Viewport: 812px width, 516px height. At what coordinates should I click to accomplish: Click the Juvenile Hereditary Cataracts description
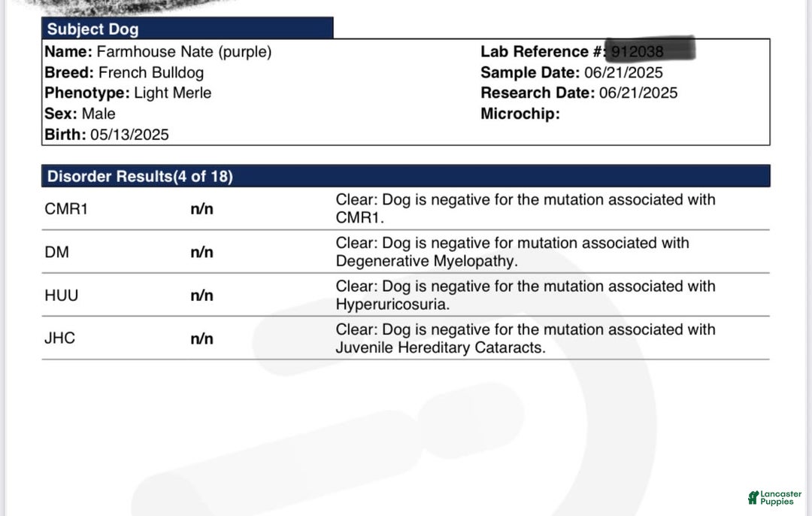525,338
